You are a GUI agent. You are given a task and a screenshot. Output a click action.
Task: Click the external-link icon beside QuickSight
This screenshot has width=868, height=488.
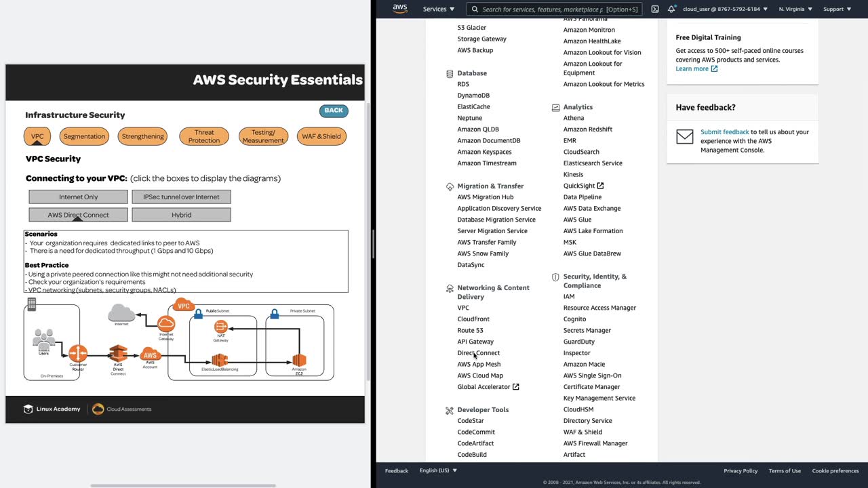pyautogui.click(x=600, y=186)
